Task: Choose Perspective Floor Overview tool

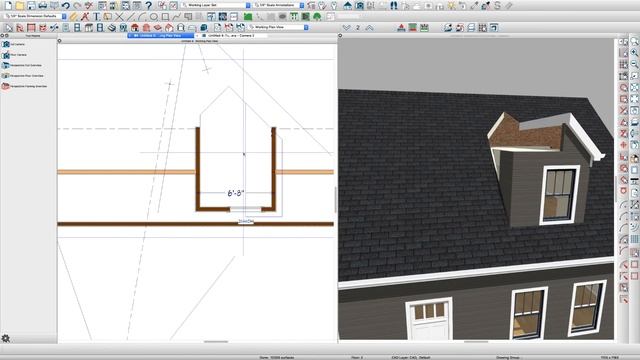Action: (22, 76)
